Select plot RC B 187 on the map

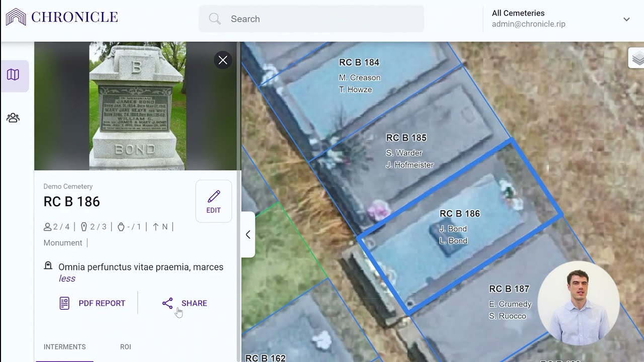(509, 289)
